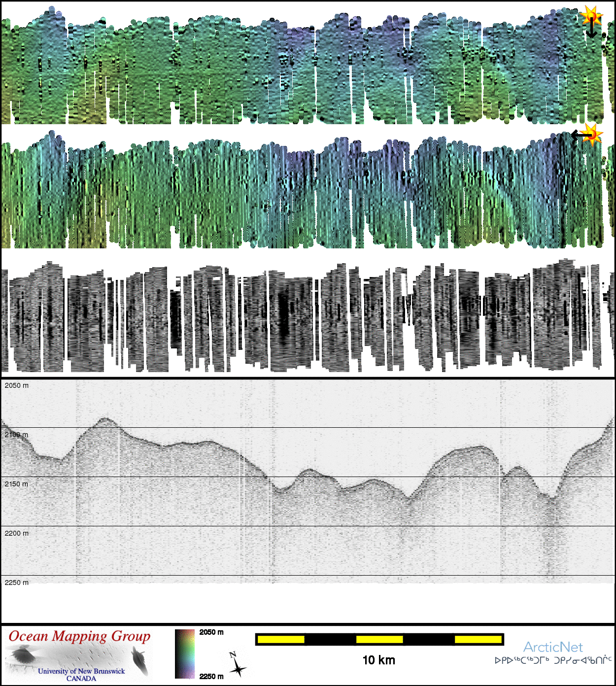This screenshot has height=686, width=616.
Task: Click the leftmost yellow segment of scale bar
Action: [x=281, y=640]
